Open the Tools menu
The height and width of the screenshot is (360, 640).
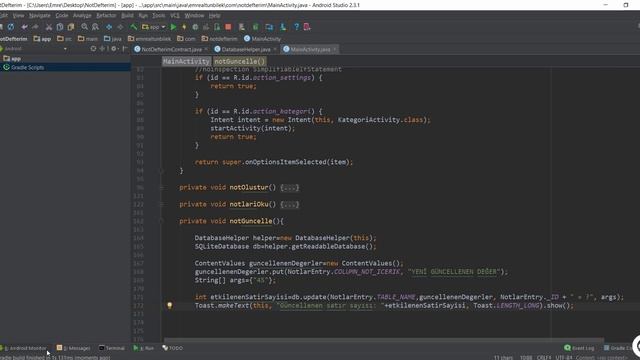pos(158,16)
